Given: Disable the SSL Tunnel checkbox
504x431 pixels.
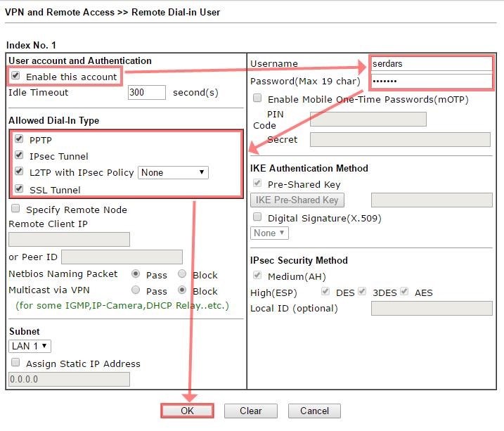Looking at the screenshot, I should [x=18, y=189].
